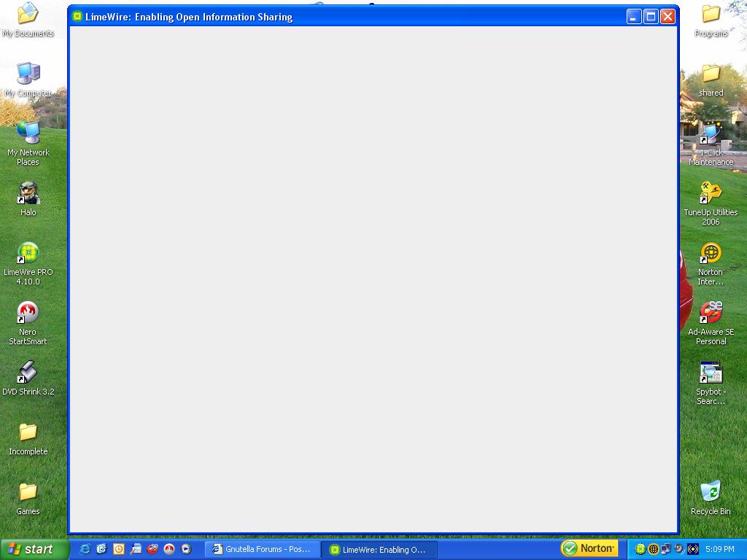Click the 5:09 PM taskbar clock
The width and height of the screenshot is (747, 560).
click(719, 549)
